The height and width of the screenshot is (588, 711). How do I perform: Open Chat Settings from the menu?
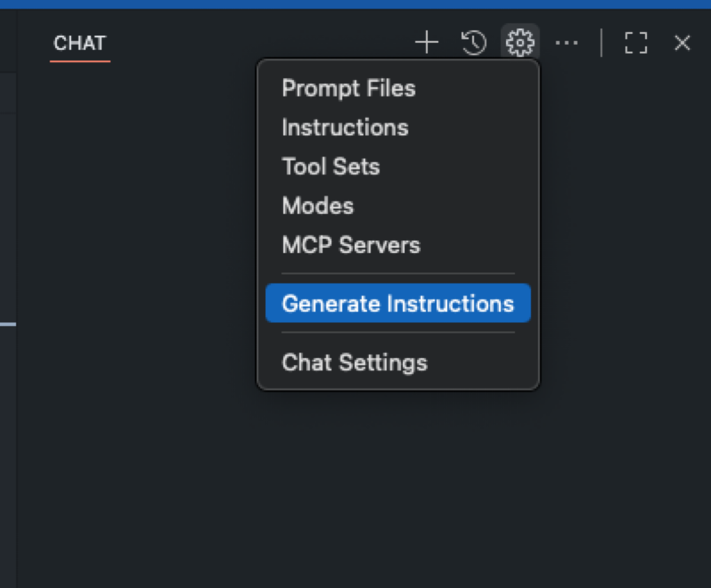point(354,362)
